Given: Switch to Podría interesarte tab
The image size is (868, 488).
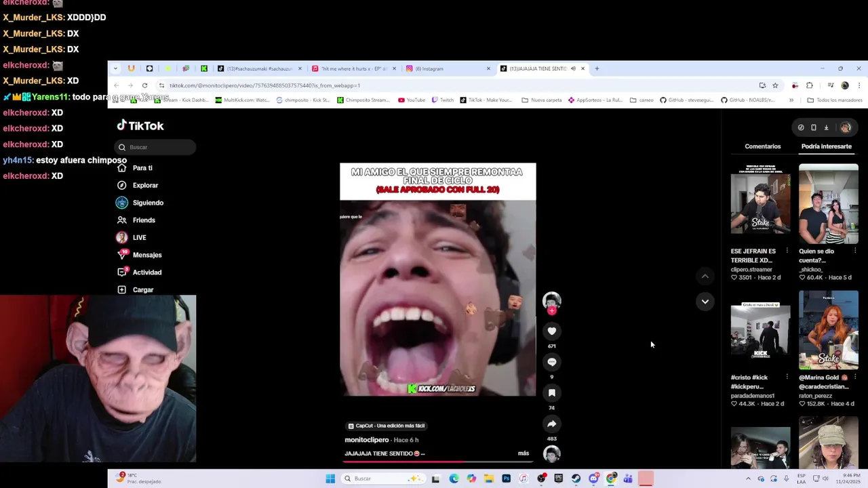Looking at the screenshot, I should point(826,146).
